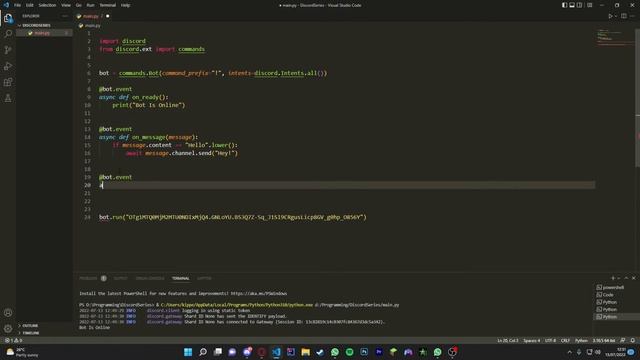
Task: Click the new terminal plus icon
Action: pyautogui.click(x=613, y=278)
